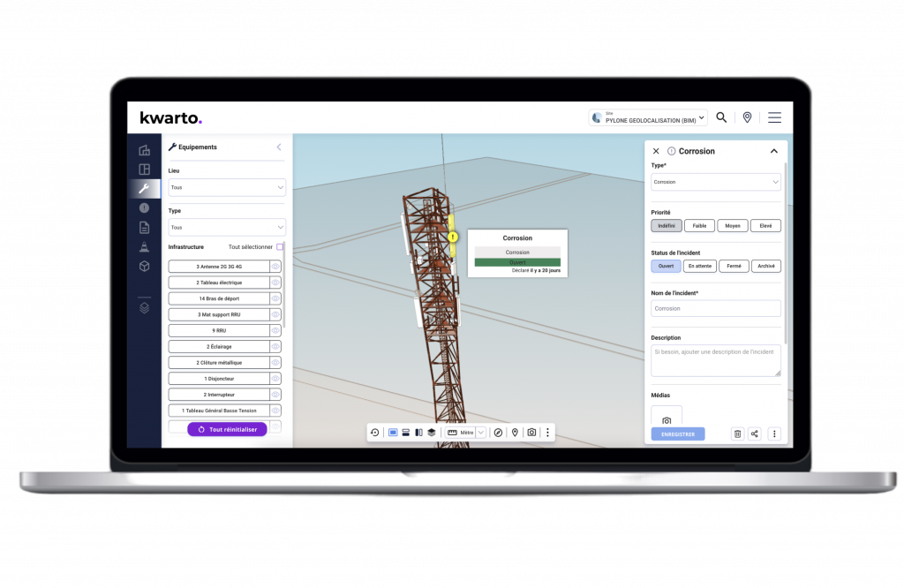Share the incident using the share icon
This screenshot has width=904, height=588.
755,433
